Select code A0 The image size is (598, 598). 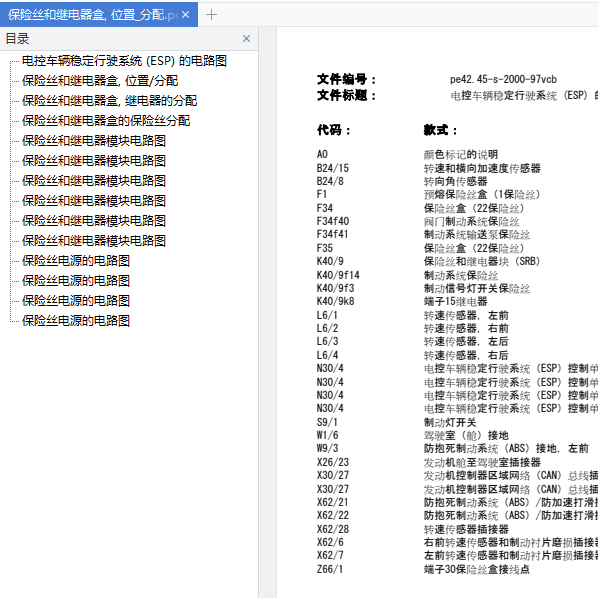click(x=322, y=154)
